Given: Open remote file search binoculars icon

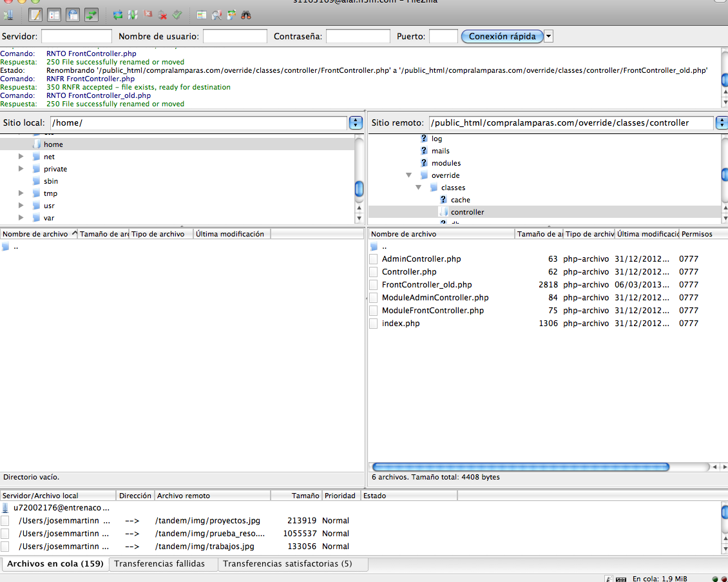Looking at the screenshot, I should [x=246, y=14].
